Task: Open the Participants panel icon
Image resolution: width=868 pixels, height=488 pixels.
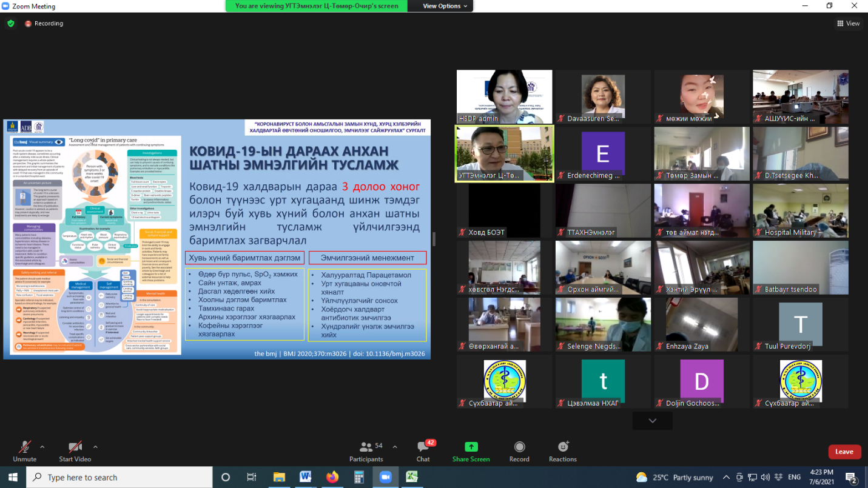Action: (366, 447)
